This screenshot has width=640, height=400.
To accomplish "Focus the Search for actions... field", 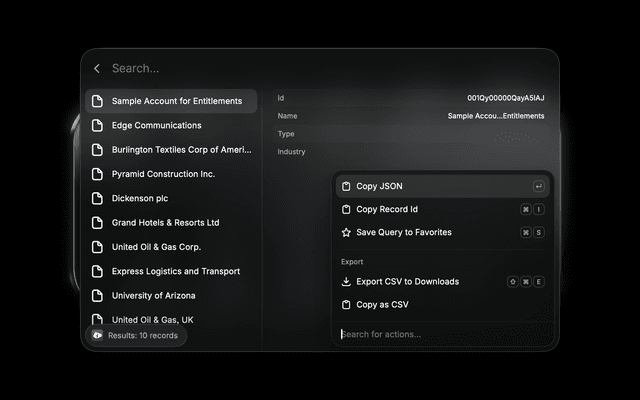I will coord(443,334).
